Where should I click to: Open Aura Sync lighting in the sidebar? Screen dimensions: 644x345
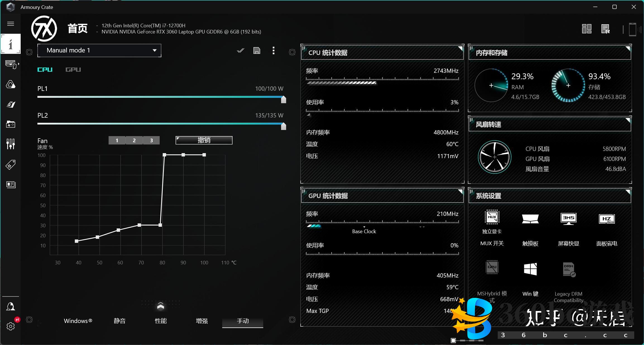(11, 85)
